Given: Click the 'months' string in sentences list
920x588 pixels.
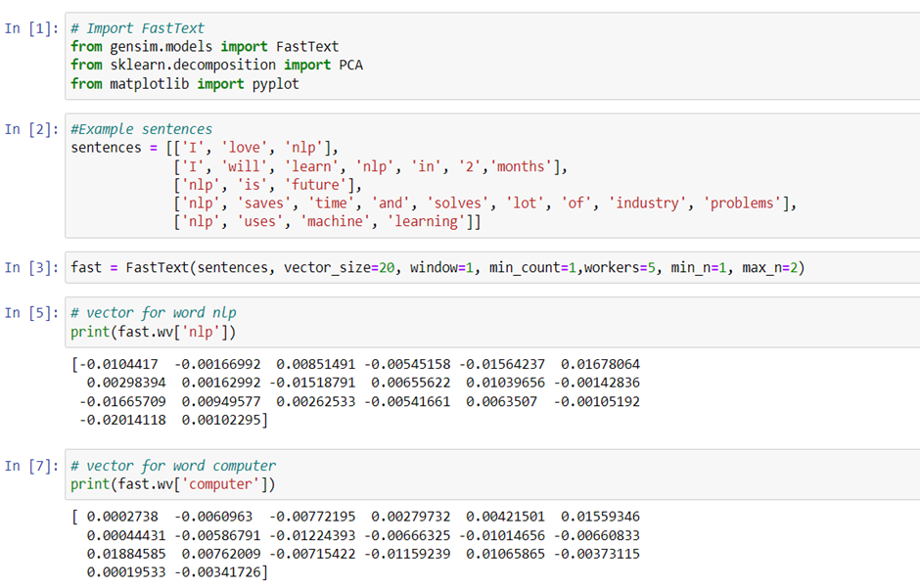Looking at the screenshot, I should [x=521, y=166].
